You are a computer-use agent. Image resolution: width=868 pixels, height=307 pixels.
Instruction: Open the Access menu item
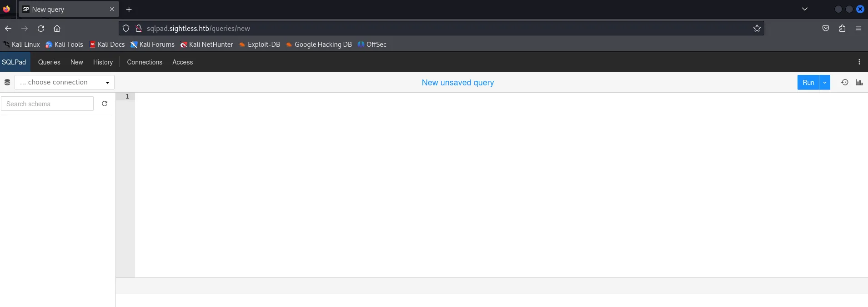coord(182,62)
